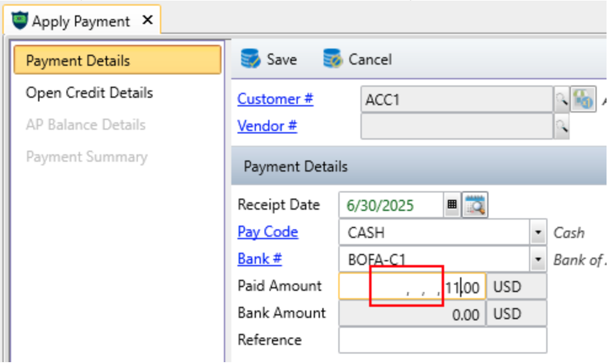
Task: Open the small calendar grid on Receipt Date
Action: [x=452, y=205]
